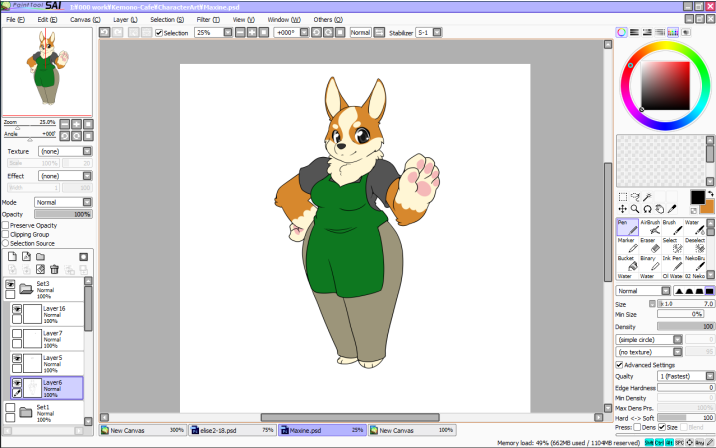This screenshot has height=448, width=716.
Task: Switch to the elise2-18.psd tab
Action: pos(232,430)
